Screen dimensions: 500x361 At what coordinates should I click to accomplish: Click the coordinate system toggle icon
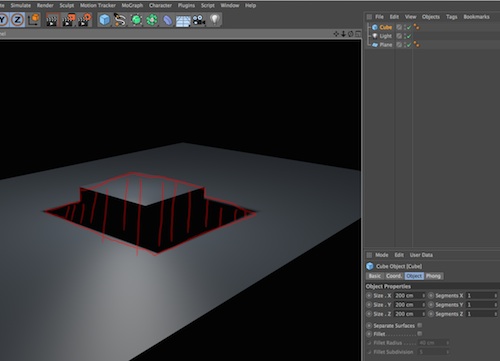[34, 20]
